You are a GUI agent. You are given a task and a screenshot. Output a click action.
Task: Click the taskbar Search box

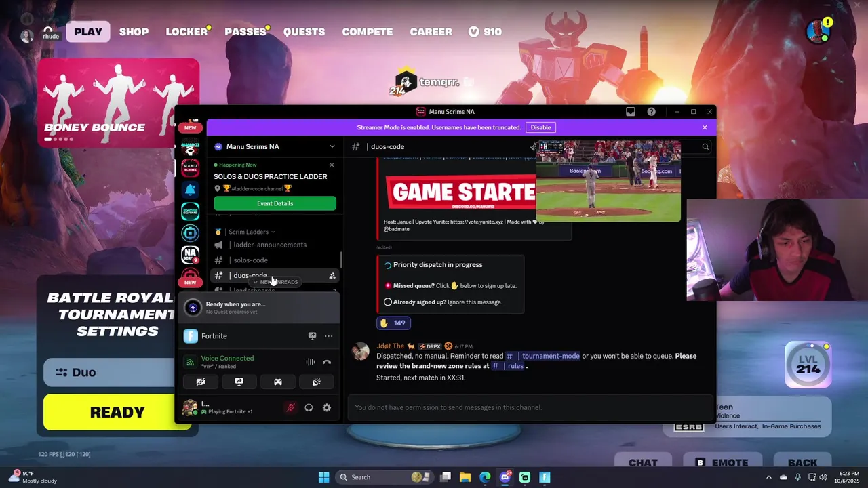(383, 477)
